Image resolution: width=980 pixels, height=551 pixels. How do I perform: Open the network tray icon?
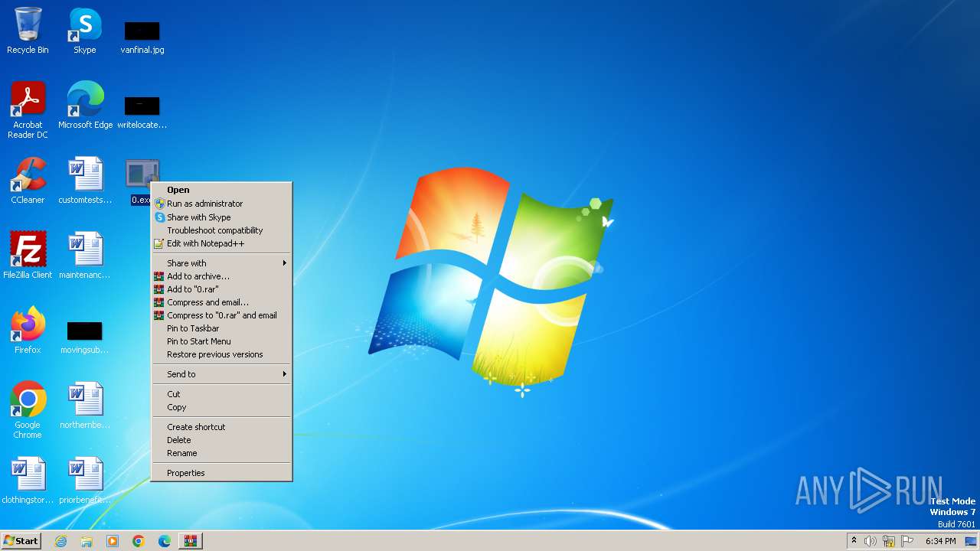pos(889,541)
